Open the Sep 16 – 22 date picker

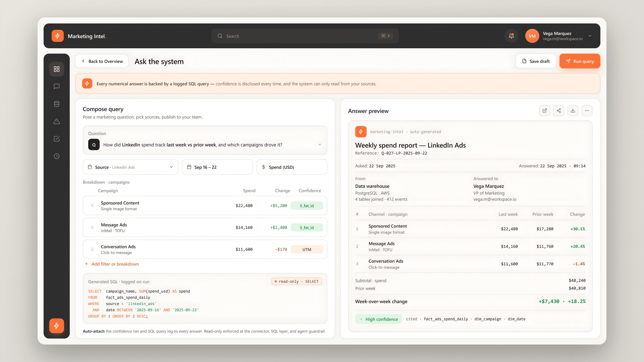point(217,167)
